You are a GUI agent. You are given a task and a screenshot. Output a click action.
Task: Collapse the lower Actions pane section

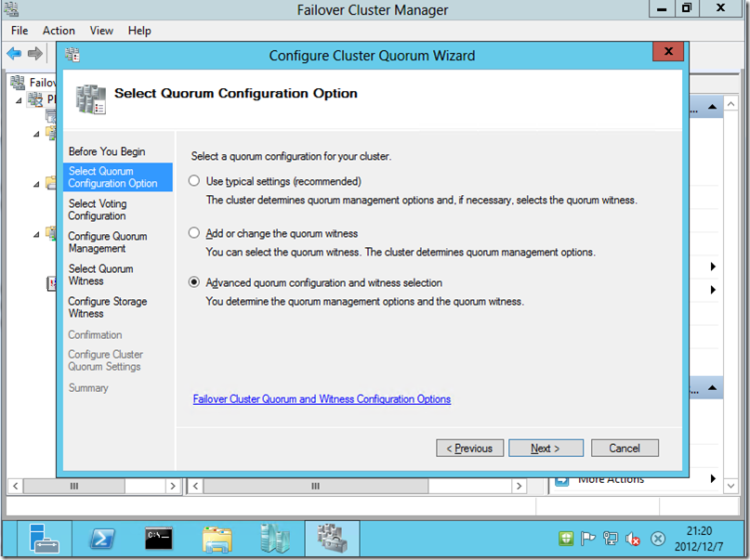click(712, 387)
